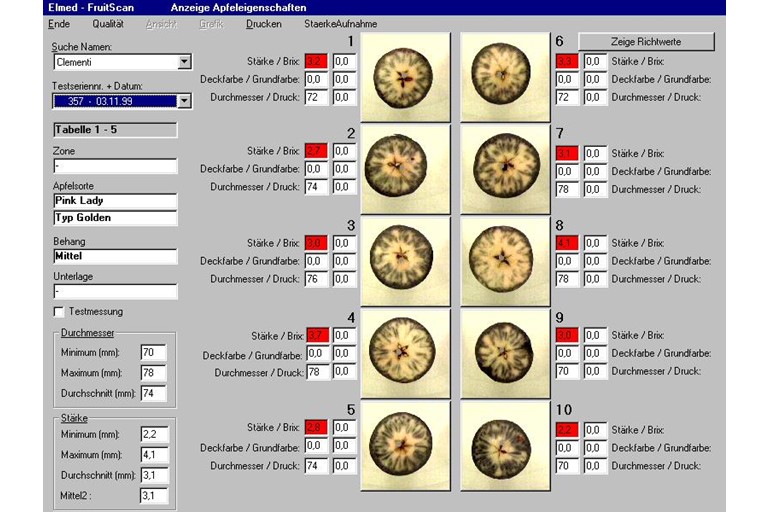Select apple image number 4
Viewport: 768px width, 512px height.
pos(406,353)
